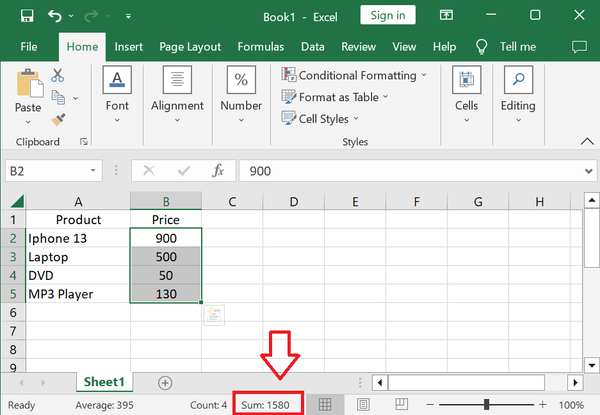Click formula bar showing 900

click(x=409, y=171)
